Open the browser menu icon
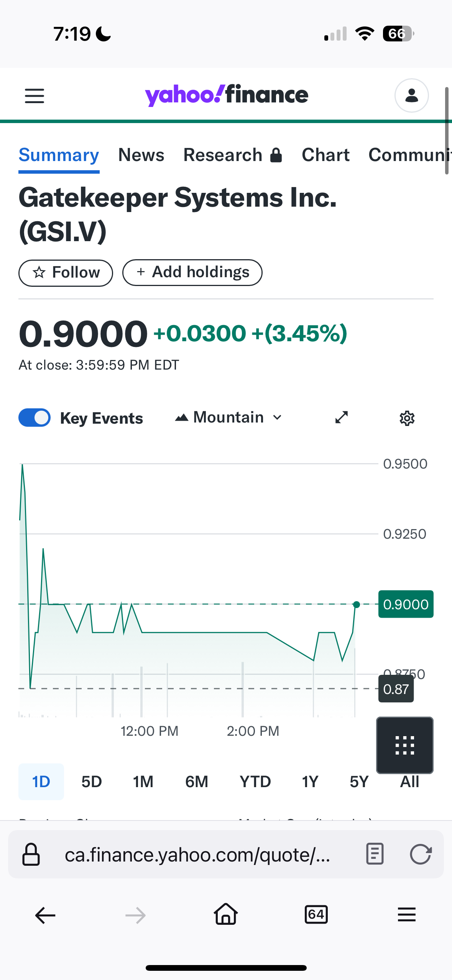This screenshot has height=980, width=452. click(x=407, y=915)
